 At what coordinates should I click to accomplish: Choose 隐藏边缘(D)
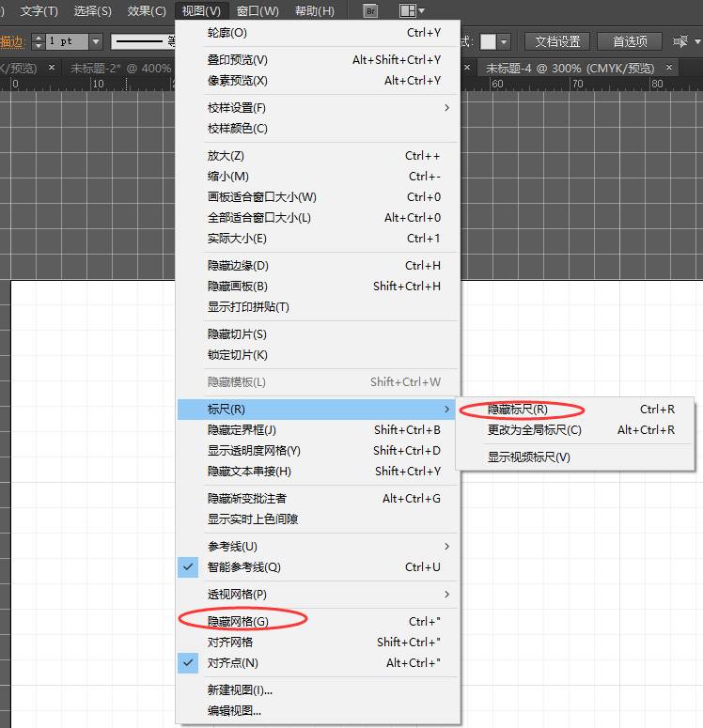click(x=319, y=266)
